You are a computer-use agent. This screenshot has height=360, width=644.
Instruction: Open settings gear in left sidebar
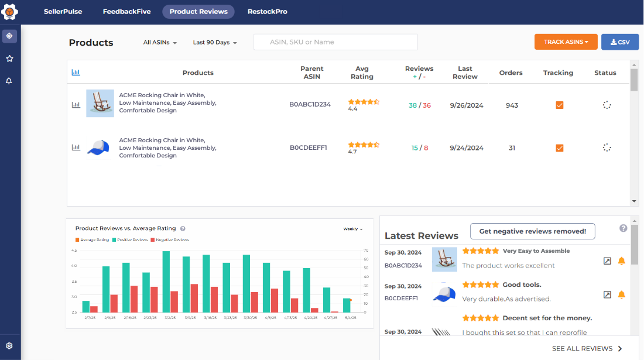pyautogui.click(x=9, y=346)
